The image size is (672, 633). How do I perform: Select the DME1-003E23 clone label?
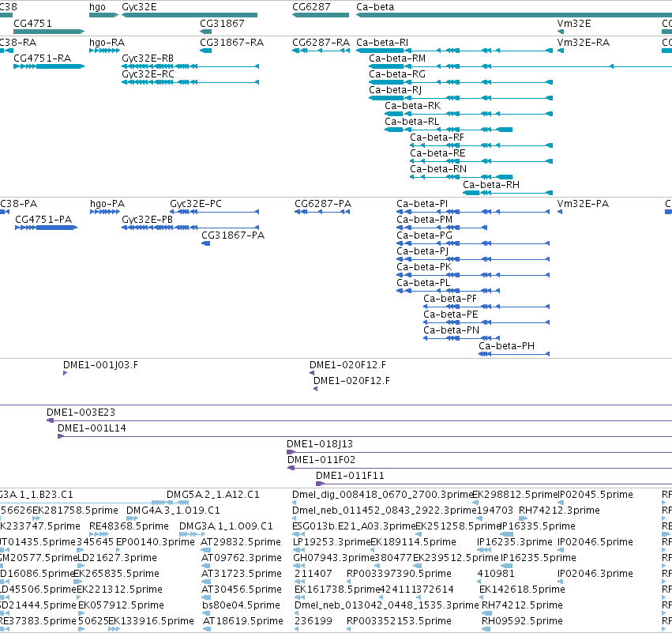pyautogui.click(x=81, y=413)
